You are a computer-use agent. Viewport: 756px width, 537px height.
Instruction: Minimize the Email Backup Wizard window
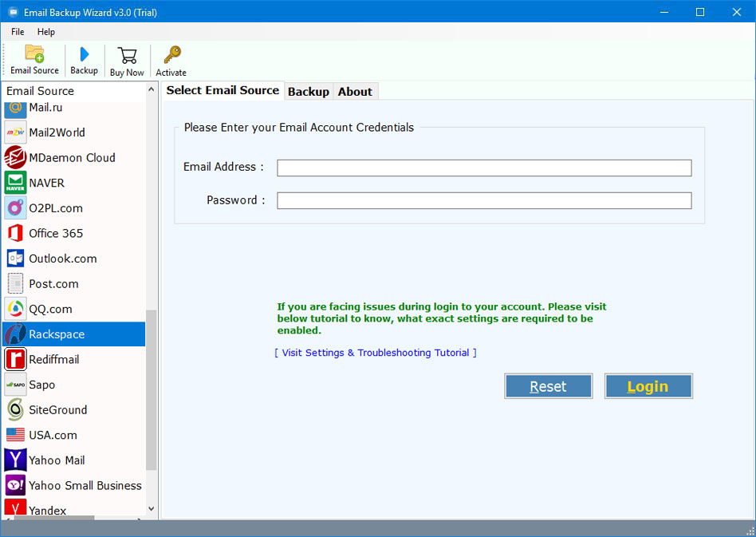point(664,12)
